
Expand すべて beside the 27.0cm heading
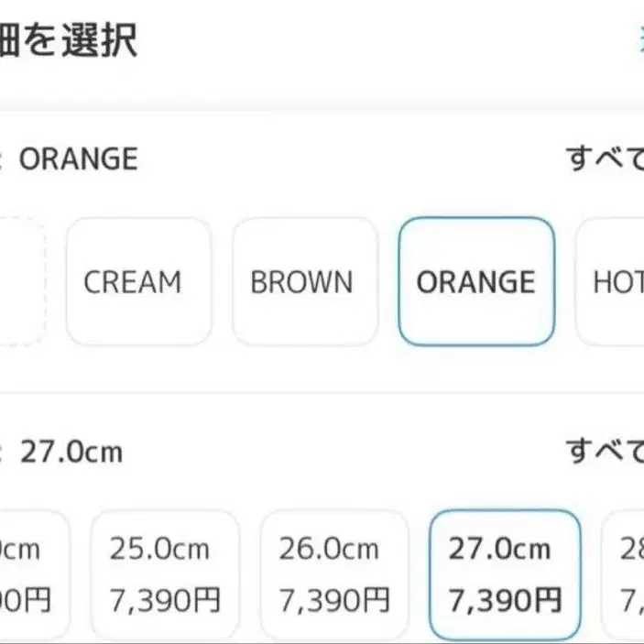click(x=605, y=452)
